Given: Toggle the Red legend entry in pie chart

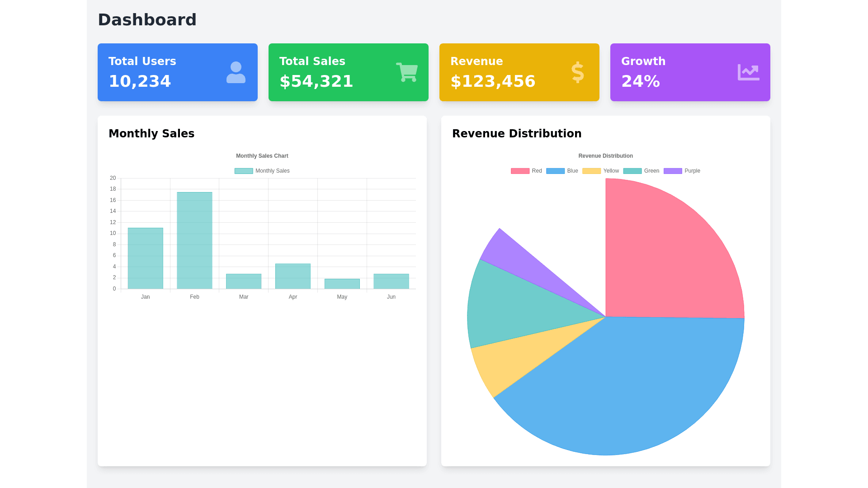Looking at the screenshot, I should [527, 171].
